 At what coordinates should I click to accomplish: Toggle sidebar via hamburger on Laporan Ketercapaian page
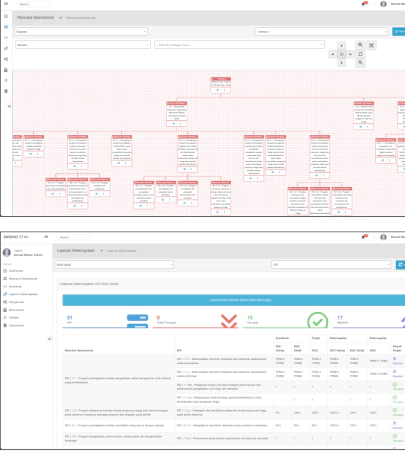pos(46,237)
